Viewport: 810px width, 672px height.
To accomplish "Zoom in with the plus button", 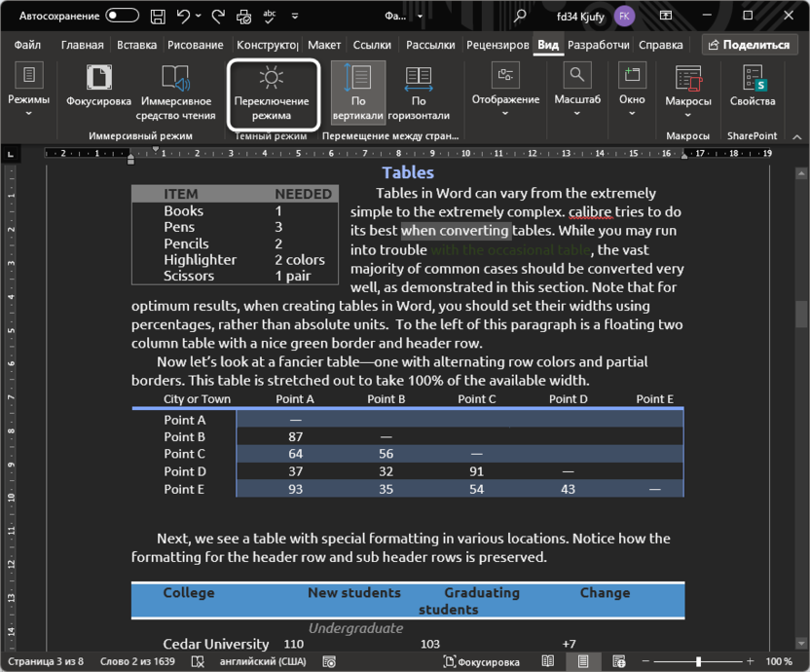I will click(x=750, y=661).
